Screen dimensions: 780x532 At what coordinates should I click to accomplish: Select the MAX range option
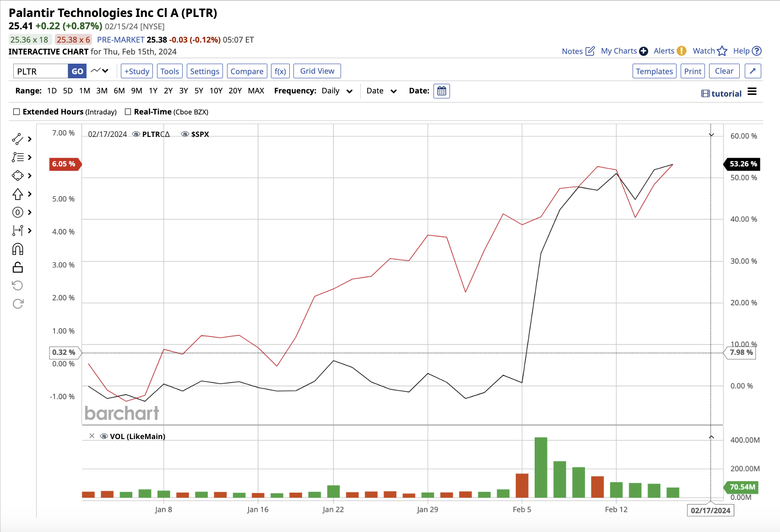click(256, 91)
